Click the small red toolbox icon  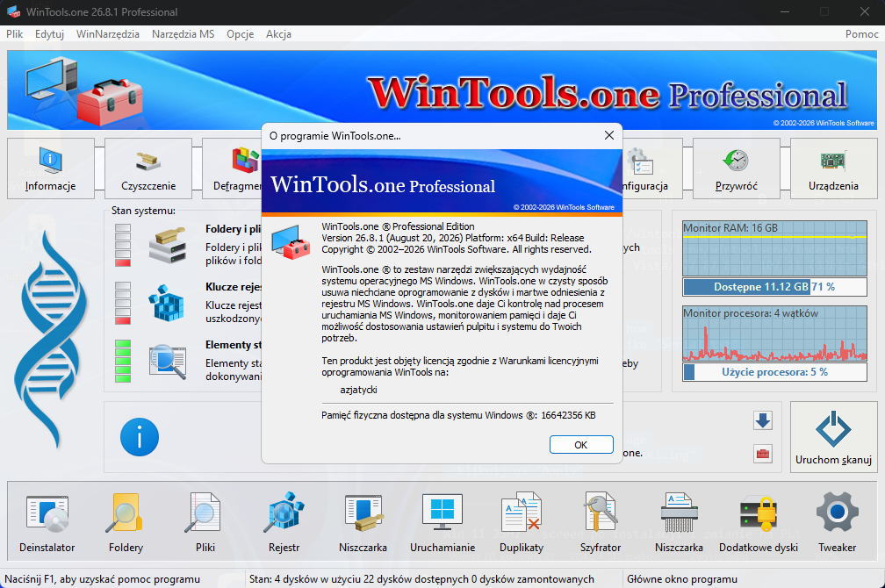tap(763, 454)
